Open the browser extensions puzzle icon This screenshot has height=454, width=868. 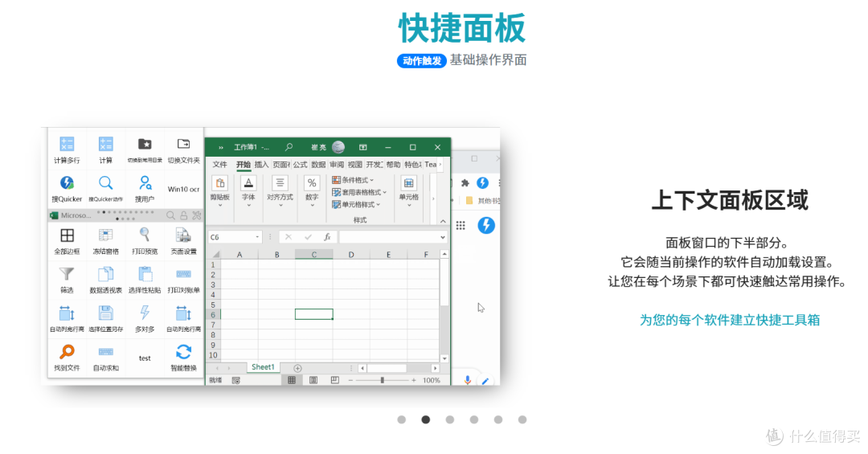click(465, 182)
